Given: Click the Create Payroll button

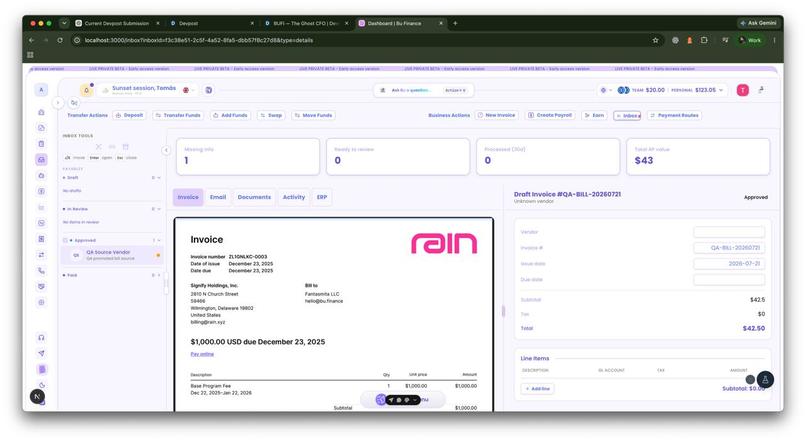Looking at the screenshot, I should [x=550, y=116].
